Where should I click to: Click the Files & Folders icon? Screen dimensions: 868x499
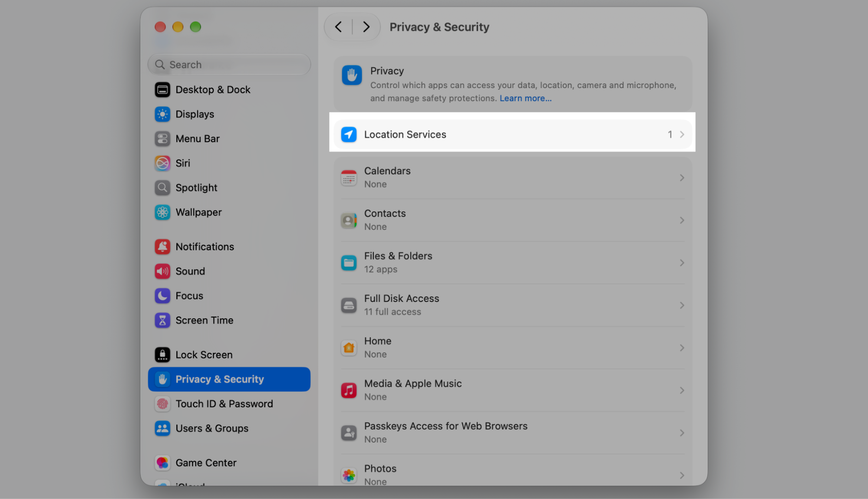pos(349,263)
